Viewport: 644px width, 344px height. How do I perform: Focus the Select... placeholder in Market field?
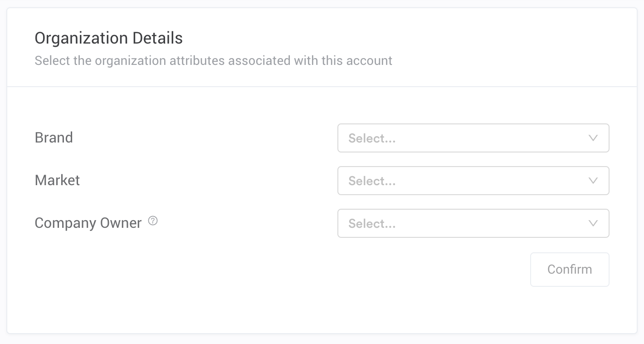tap(372, 181)
